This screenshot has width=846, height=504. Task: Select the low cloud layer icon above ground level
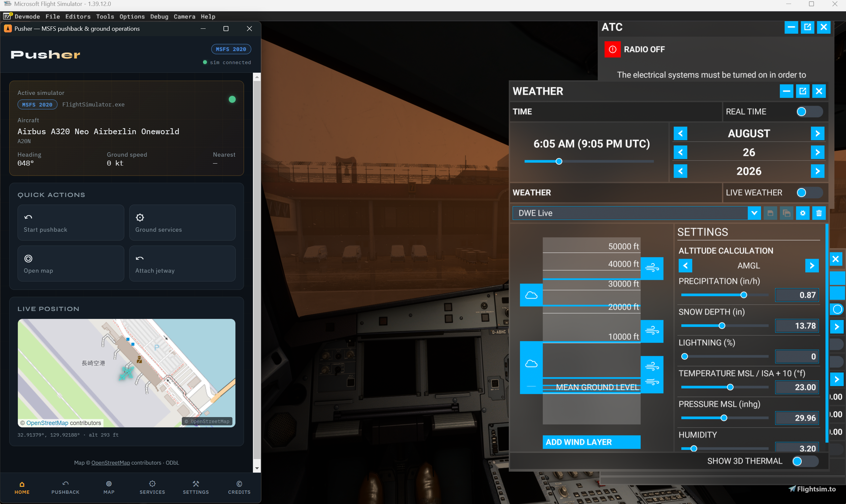coord(531,364)
